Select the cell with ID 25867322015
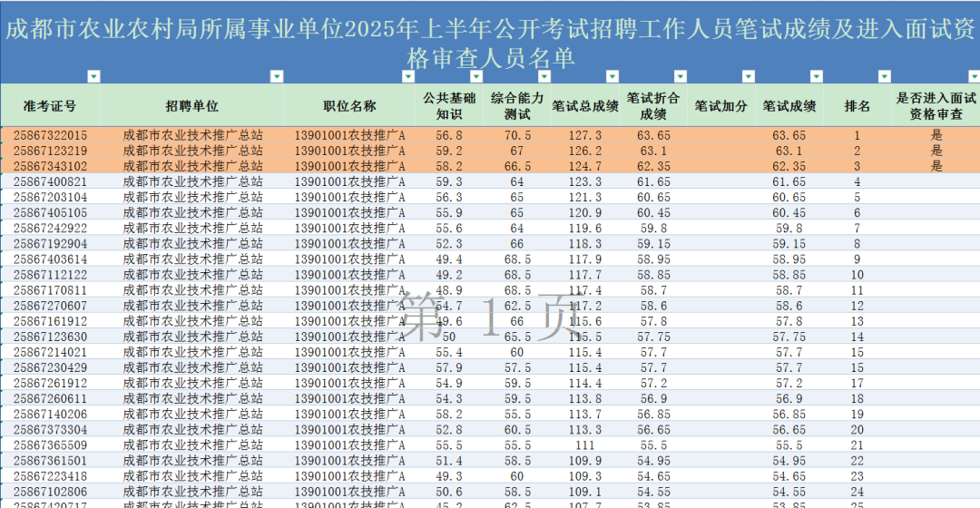980x508 pixels. click(x=51, y=135)
